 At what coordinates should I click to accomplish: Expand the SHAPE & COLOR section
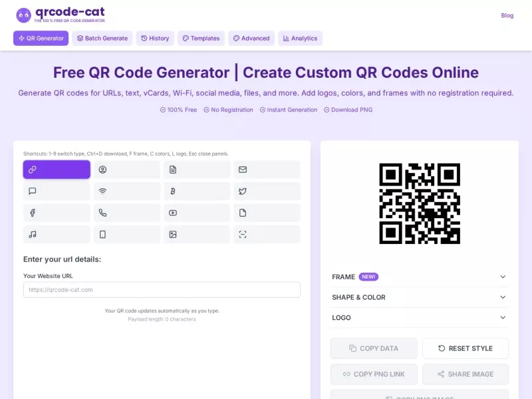[x=420, y=297]
